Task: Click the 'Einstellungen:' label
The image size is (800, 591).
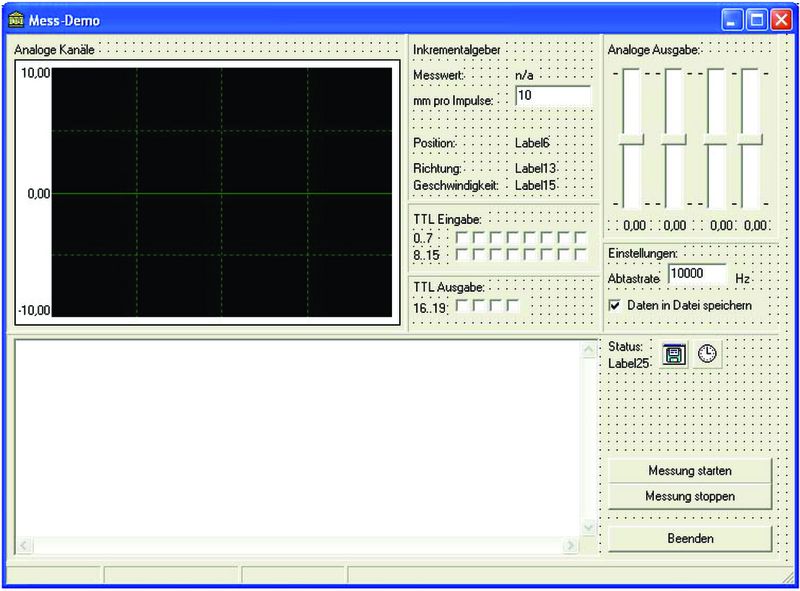Action: click(643, 253)
